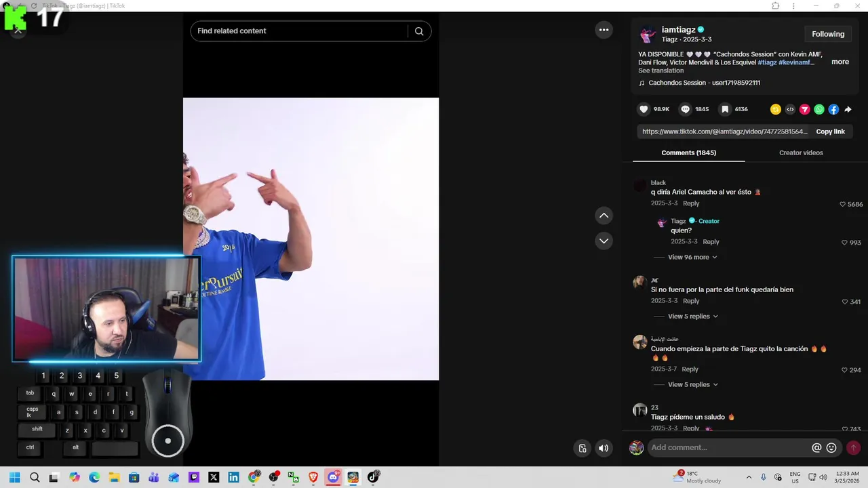Insert a mention with the @ icon

[x=816, y=447]
